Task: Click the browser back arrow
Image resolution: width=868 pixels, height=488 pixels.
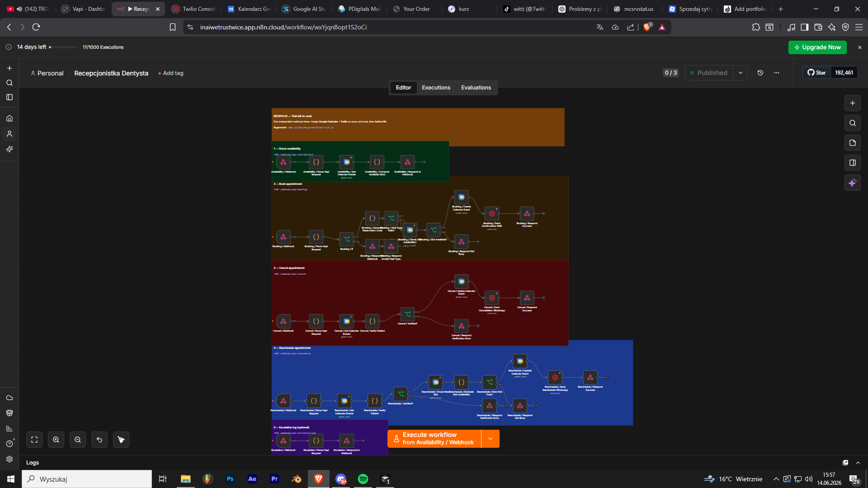Action: tap(9, 27)
